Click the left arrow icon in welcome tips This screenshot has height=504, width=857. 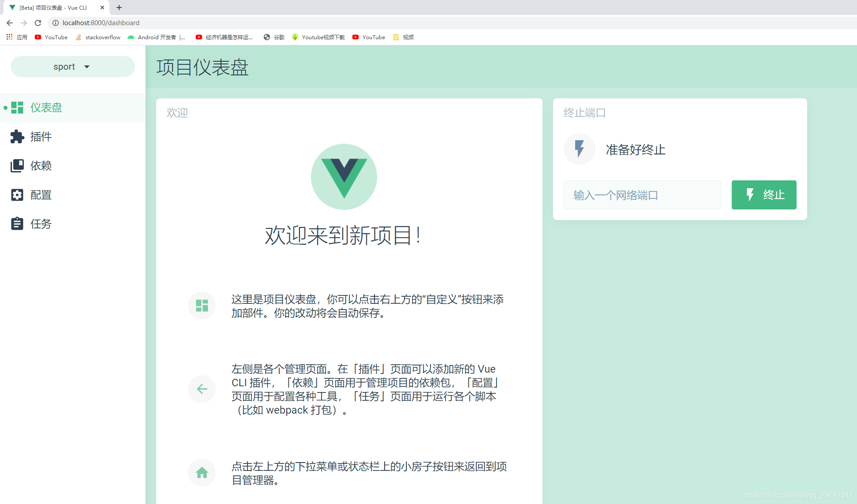pyautogui.click(x=202, y=389)
